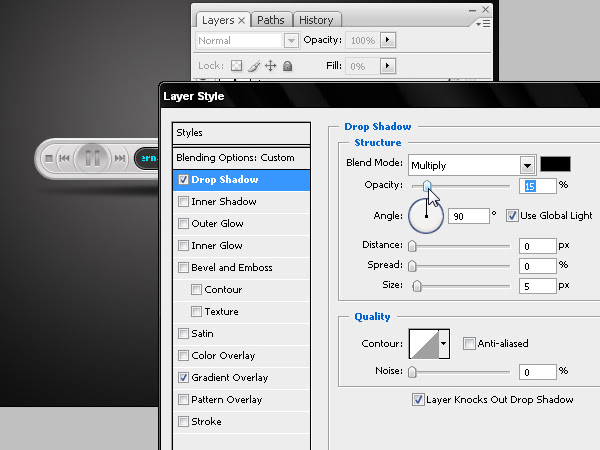This screenshot has height=450, width=600.
Task: Click the Layer Style dialog title bar
Action: click(x=381, y=96)
